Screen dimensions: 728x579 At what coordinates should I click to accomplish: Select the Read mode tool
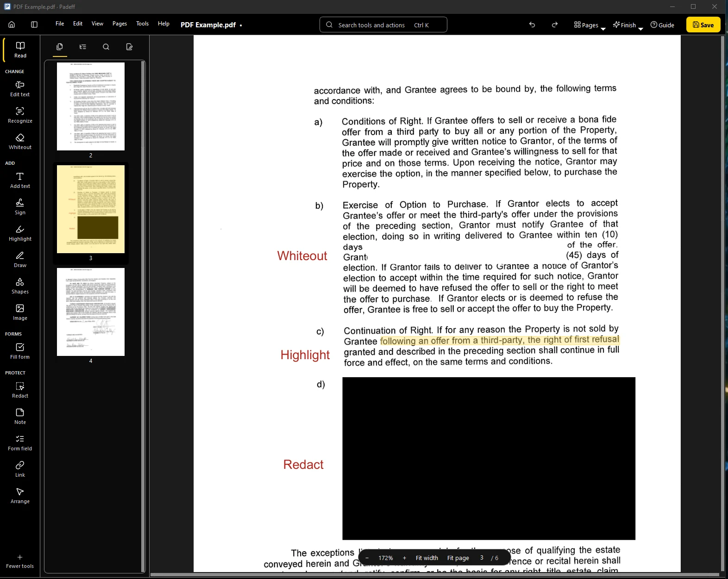click(20, 50)
